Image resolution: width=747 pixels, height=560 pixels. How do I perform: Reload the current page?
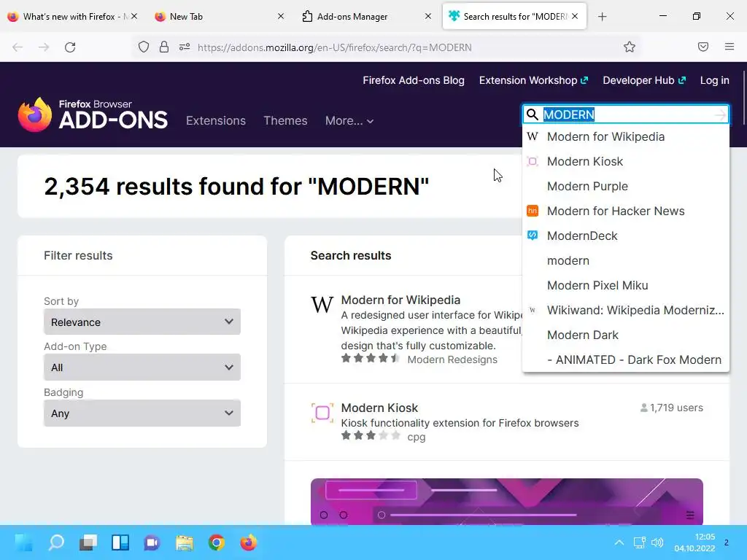coord(70,47)
